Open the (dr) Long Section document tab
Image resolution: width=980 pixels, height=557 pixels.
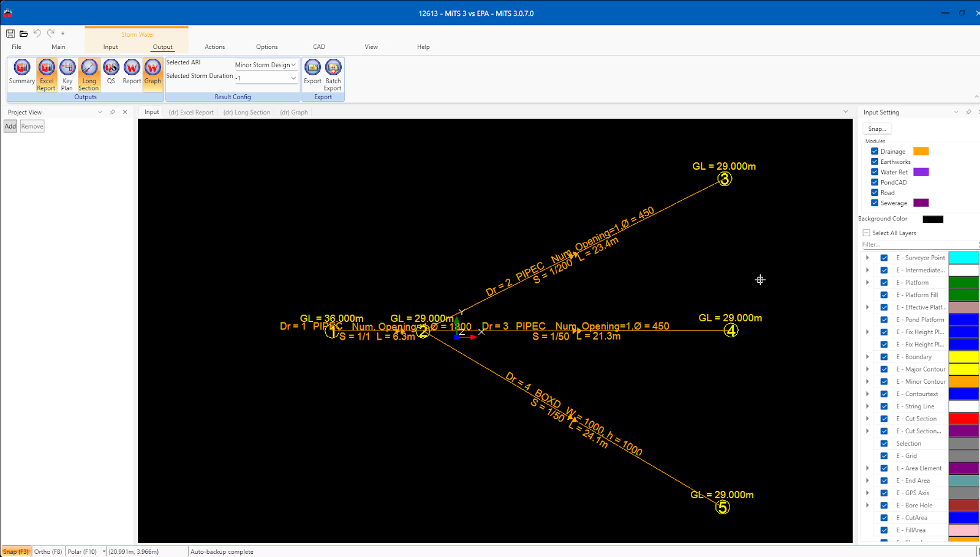(247, 112)
